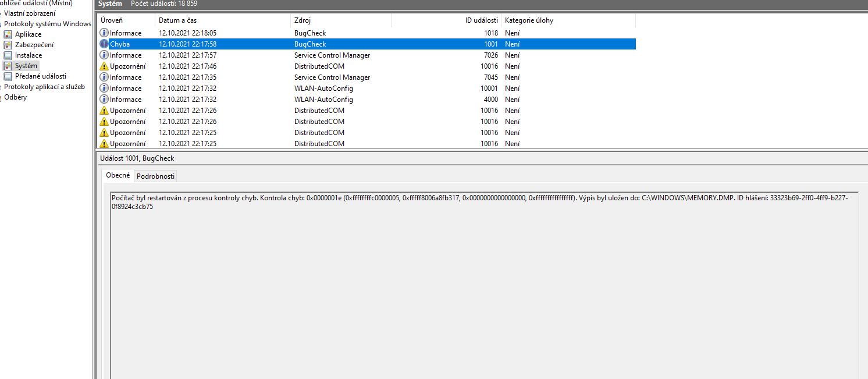Click WLAN-AutoConfig in the ID 4000 row
The width and height of the screenshot is (868, 379).
323,100
